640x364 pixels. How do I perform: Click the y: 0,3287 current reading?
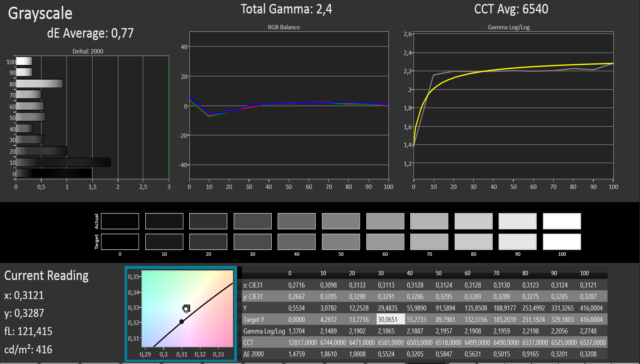[24, 313]
